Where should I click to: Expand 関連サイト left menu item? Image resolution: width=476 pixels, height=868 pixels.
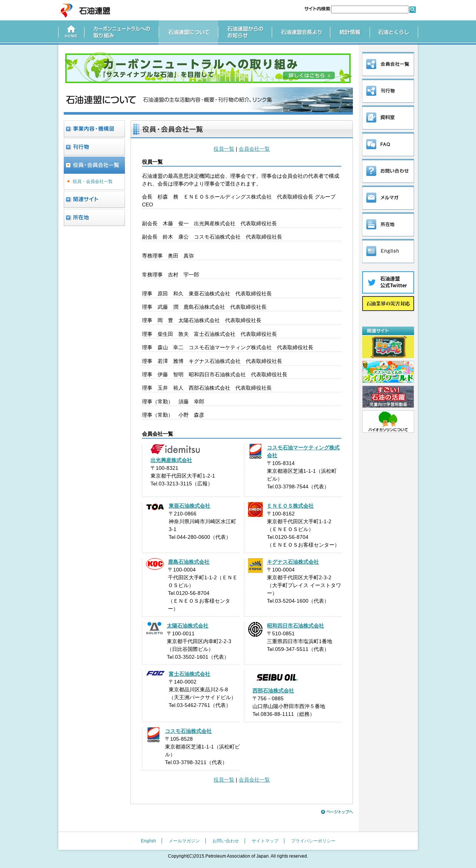pos(94,199)
